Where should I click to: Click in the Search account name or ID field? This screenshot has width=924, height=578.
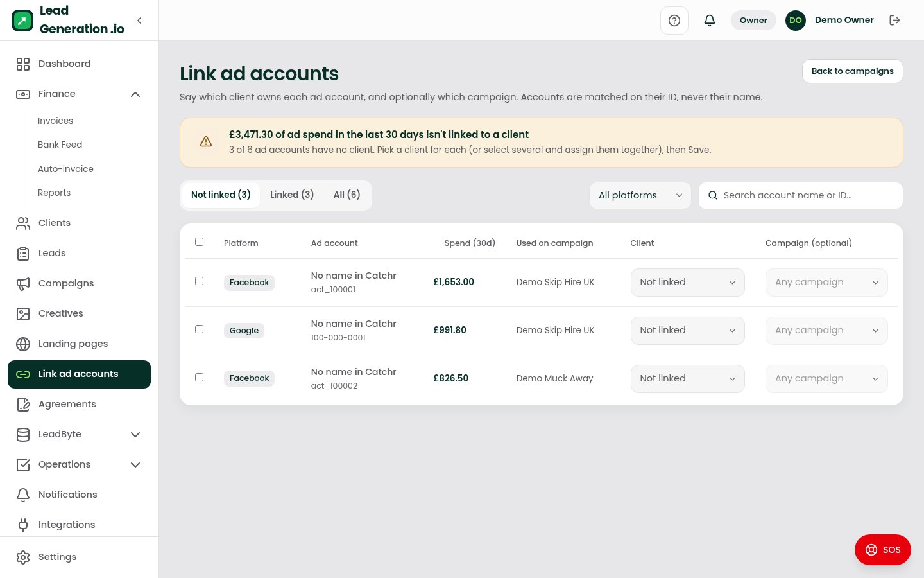(801, 195)
